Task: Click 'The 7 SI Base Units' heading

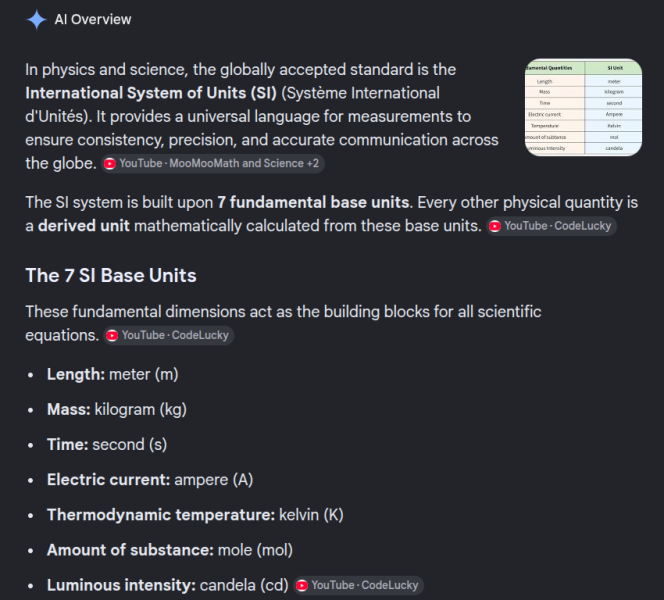Action: point(111,276)
